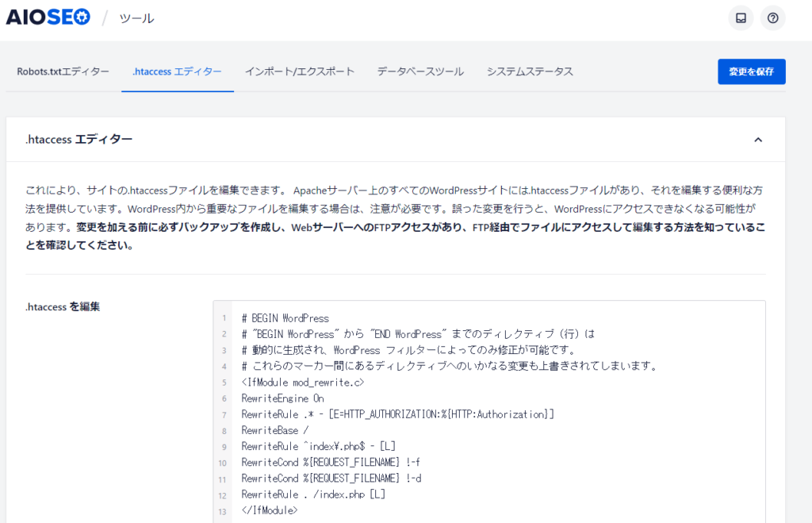This screenshot has height=523, width=812.
Task: Switch to the Robots.txtエディター tab
Action: pos(63,71)
